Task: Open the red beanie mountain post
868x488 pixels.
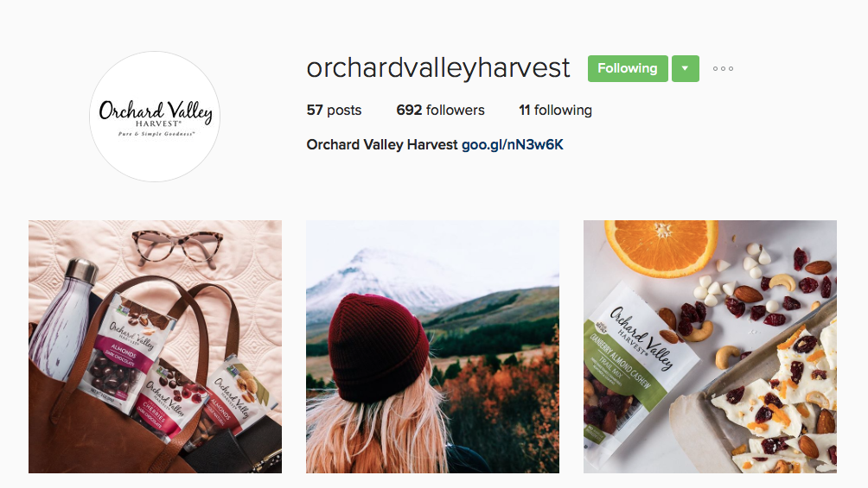Action: (x=432, y=347)
